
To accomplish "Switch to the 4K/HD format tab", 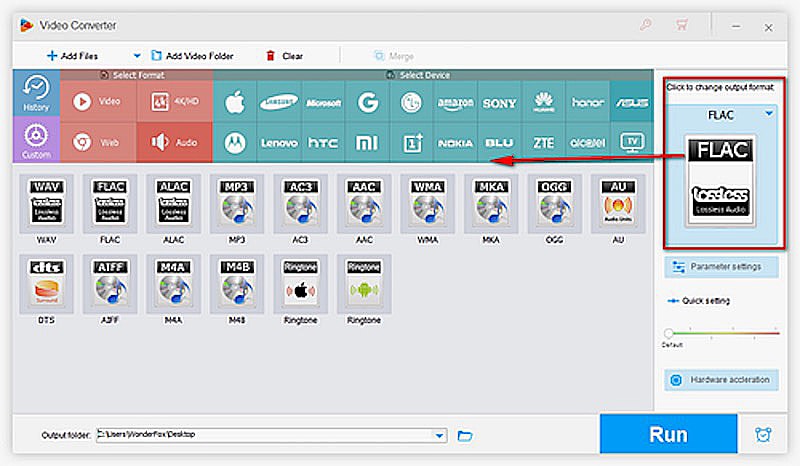I will pos(174,101).
